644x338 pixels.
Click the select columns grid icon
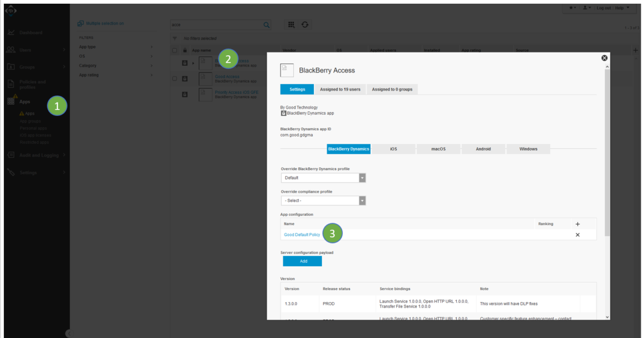(291, 25)
